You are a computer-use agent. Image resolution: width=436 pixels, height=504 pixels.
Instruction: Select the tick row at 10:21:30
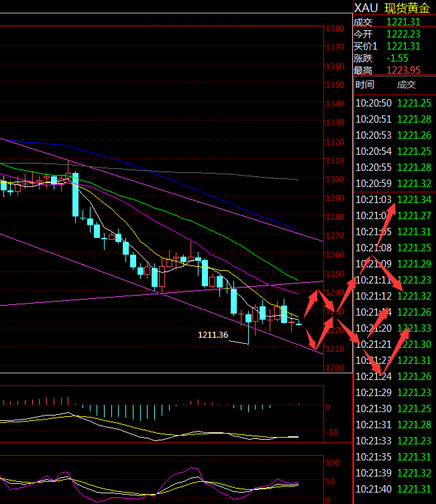tap(393, 409)
